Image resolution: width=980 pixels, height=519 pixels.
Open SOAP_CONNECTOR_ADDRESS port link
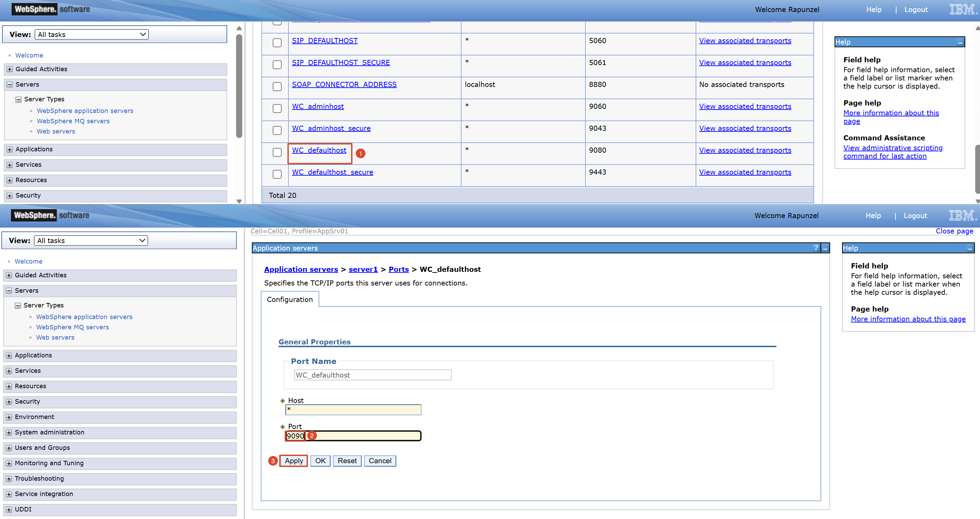click(x=344, y=85)
